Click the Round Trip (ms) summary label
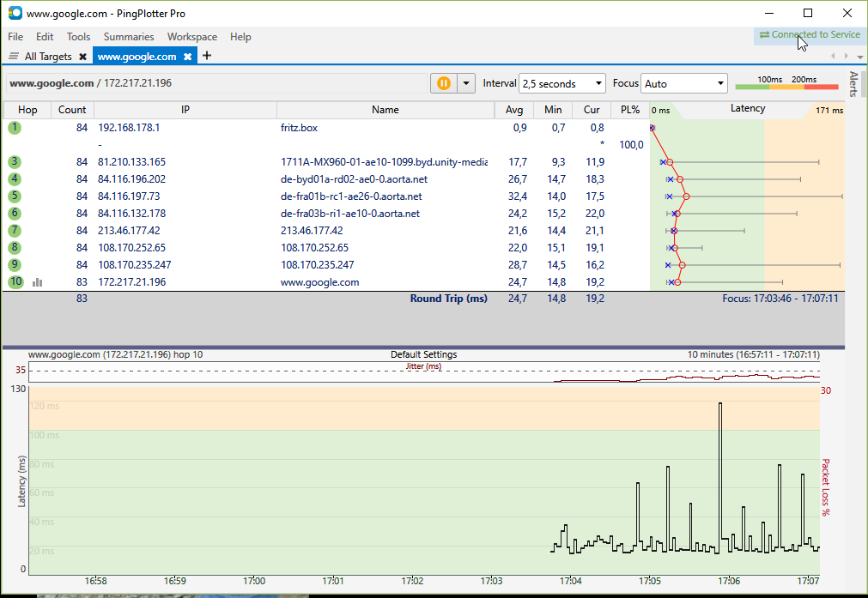The width and height of the screenshot is (868, 598). (448, 299)
